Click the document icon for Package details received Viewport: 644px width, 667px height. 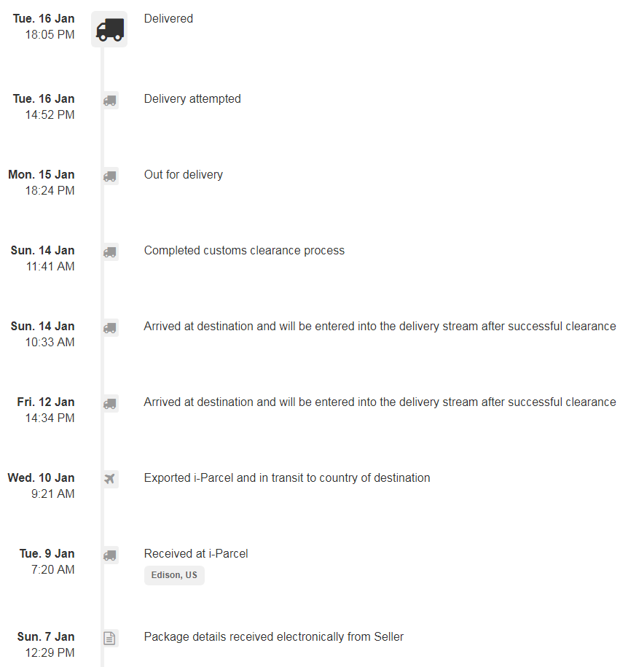click(x=110, y=638)
